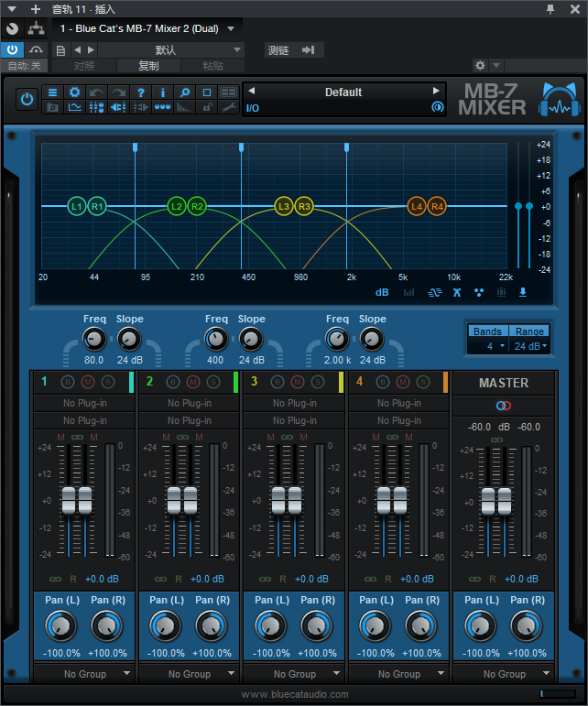Open the I/O routing label
This screenshot has height=706, width=588.
(253, 108)
